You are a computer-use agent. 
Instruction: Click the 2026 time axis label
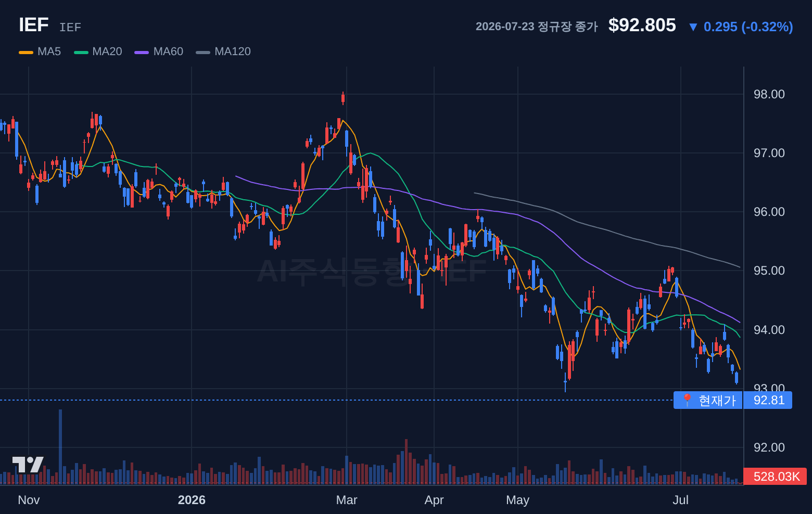(192, 500)
